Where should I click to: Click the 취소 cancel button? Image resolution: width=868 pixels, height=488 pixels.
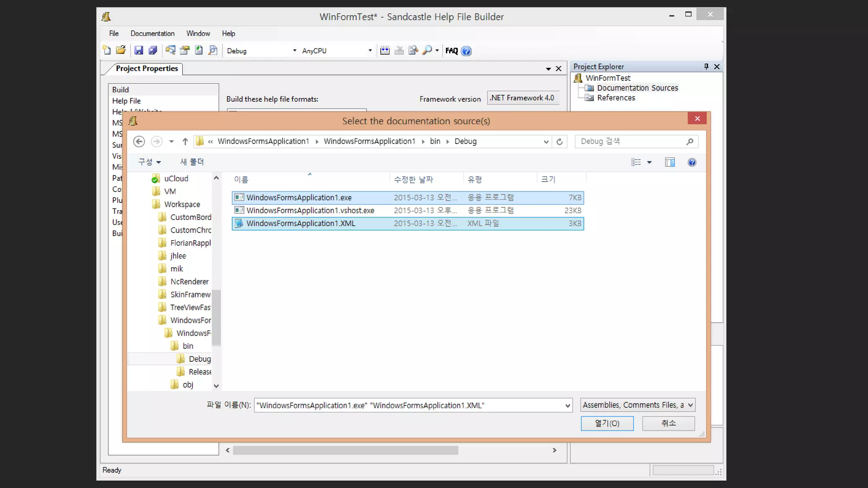[668, 423]
